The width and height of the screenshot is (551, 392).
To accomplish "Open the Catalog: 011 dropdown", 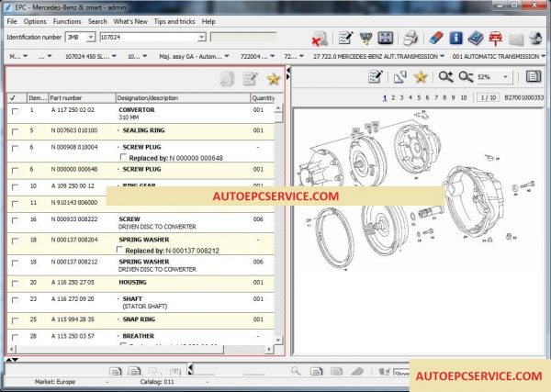I will point(208,382).
